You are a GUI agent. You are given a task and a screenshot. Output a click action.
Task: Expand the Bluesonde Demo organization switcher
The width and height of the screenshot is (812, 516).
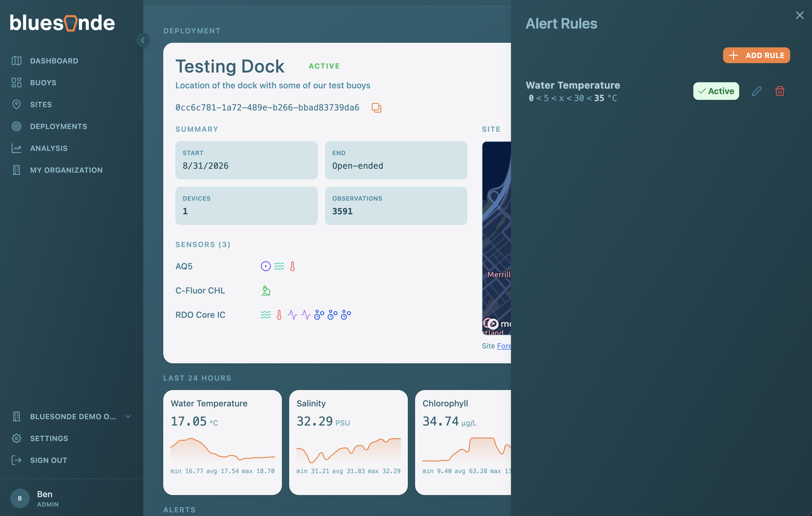coord(71,416)
